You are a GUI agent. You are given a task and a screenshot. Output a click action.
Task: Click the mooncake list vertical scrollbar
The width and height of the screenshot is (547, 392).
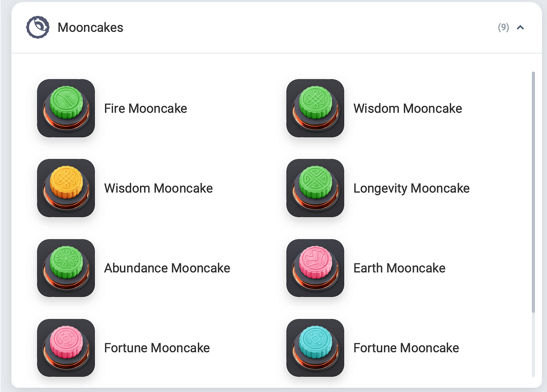coord(534,191)
